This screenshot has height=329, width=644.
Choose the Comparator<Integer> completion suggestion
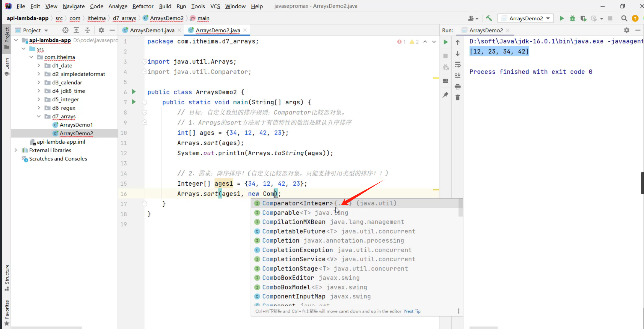[x=297, y=203]
